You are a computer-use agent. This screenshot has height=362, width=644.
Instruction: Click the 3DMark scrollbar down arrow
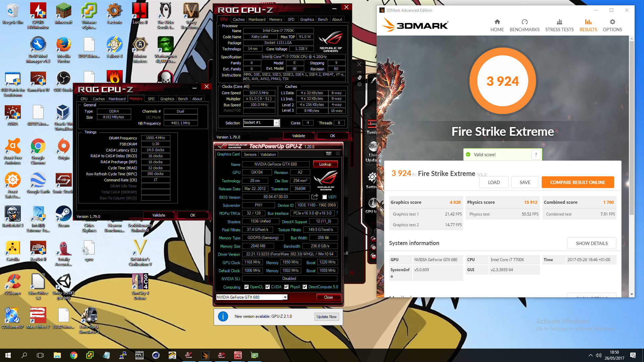click(x=632, y=294)
